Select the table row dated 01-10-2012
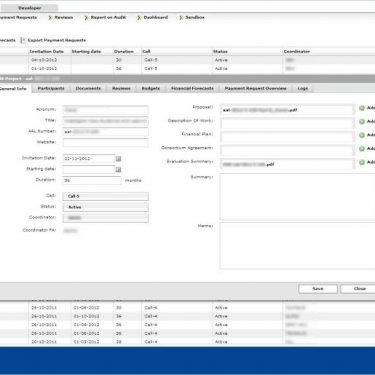Screen dimensions: 375x375 tap(187, 69)
